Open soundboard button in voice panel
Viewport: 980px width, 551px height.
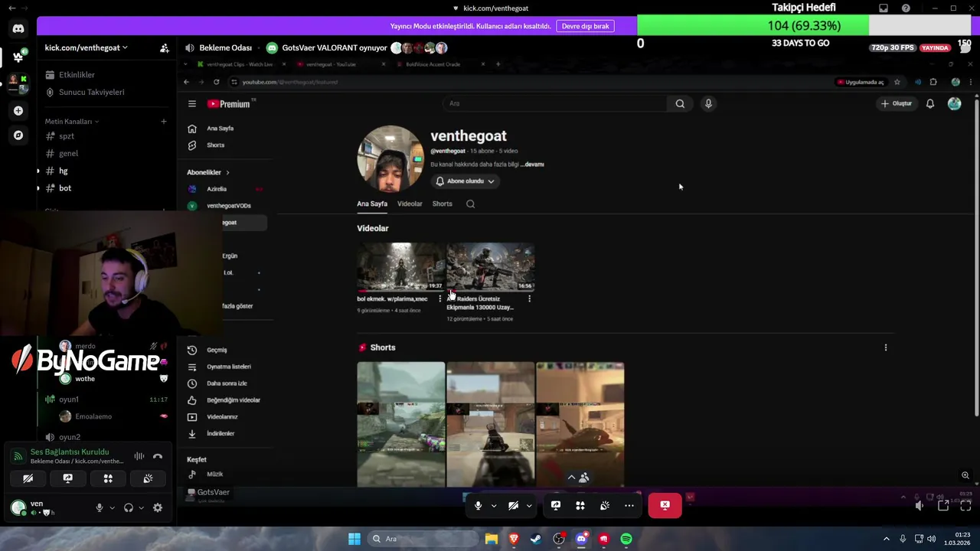pyautogui.click(x=148, y=478)
